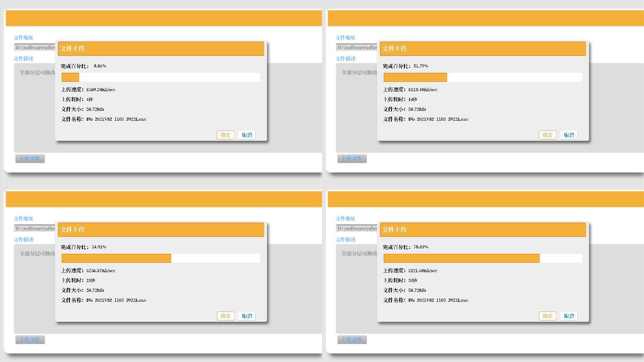This screenshot has height=362, width=644.
Task: Click the progress bar at 54.91%
Action: pyautogui.click(x=161, y=258)
